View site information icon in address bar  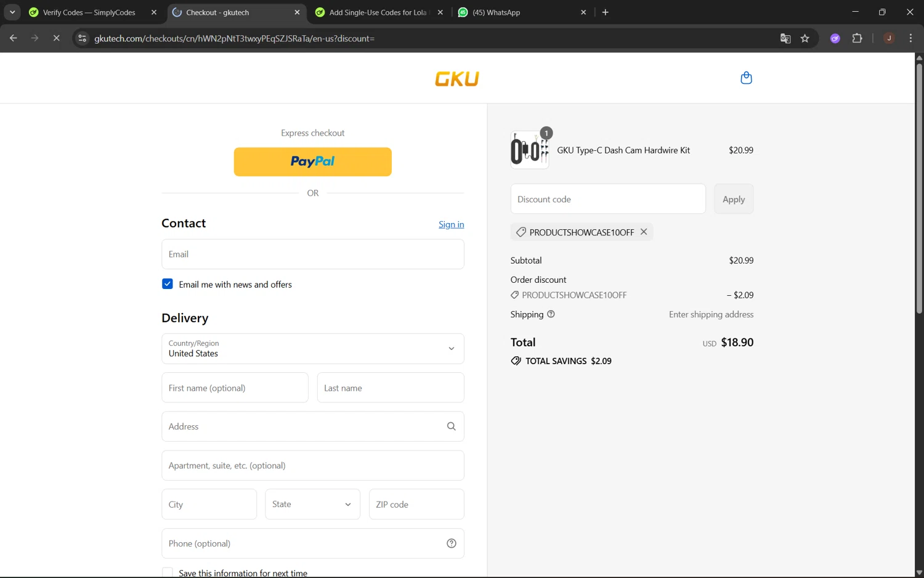click(82, 38)
